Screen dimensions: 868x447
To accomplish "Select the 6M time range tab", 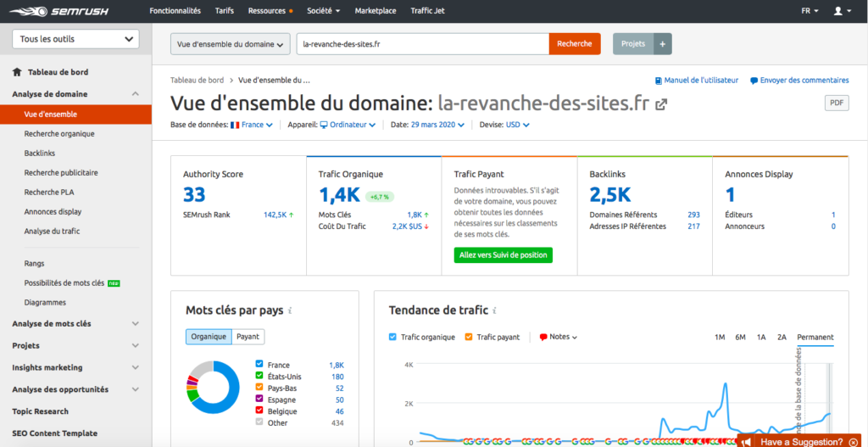I will 740,338.
